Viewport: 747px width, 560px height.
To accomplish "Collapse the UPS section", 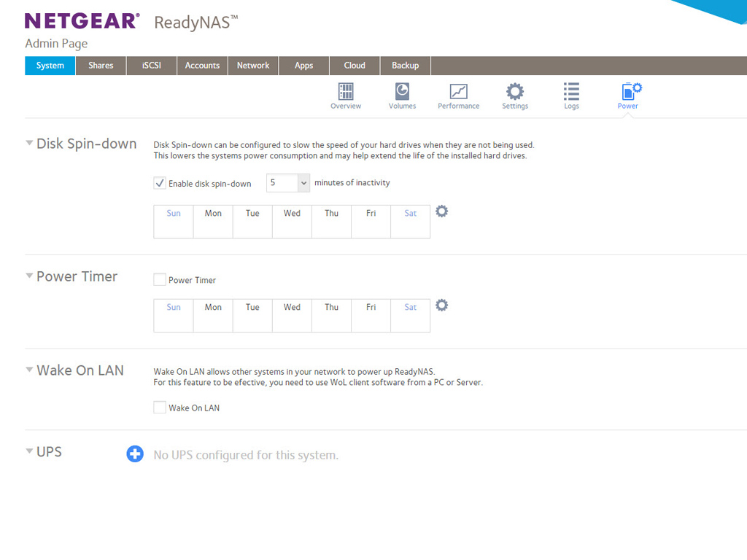I will click(29, 451).
